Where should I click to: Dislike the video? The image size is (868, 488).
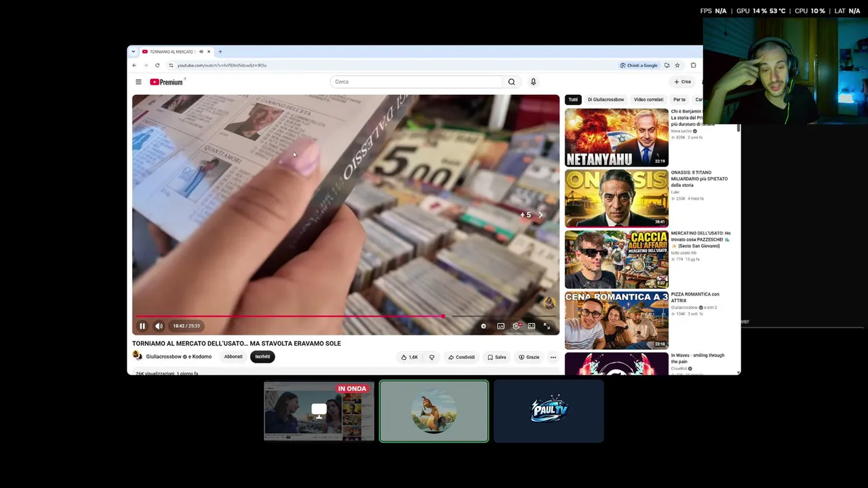pos(431,357)
